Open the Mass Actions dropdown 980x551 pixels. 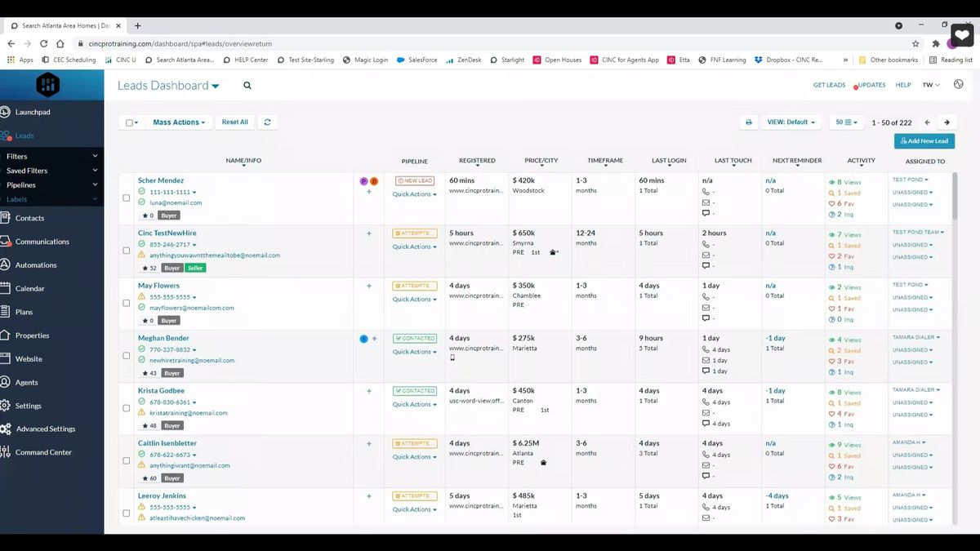(x=178, y=122)
